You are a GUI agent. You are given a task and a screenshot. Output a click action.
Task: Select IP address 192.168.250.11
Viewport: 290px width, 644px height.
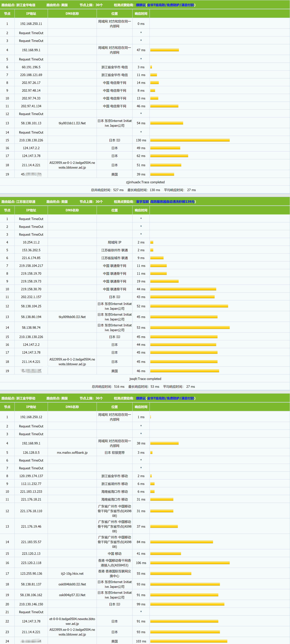(x=31, y=24)
